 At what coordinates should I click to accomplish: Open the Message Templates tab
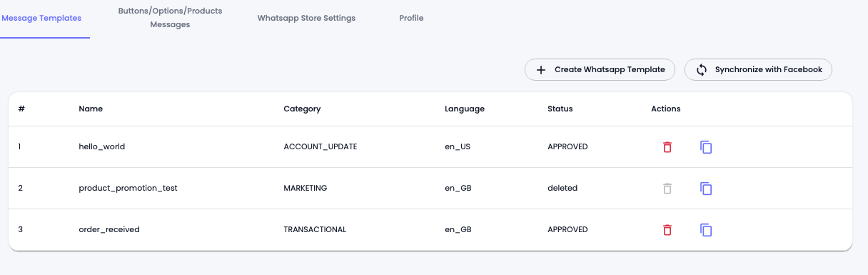41,18
